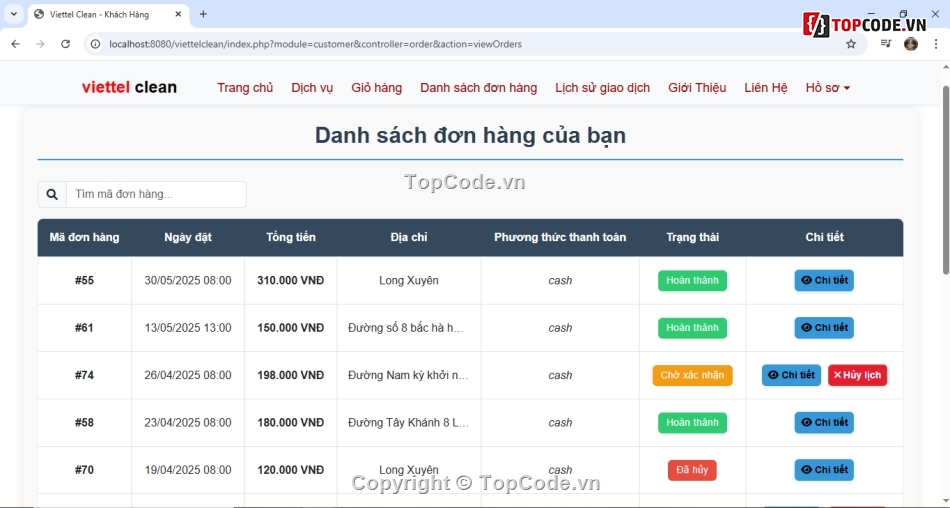
Task: Open the Giỏ hàng page
Action: pos(376,88)
